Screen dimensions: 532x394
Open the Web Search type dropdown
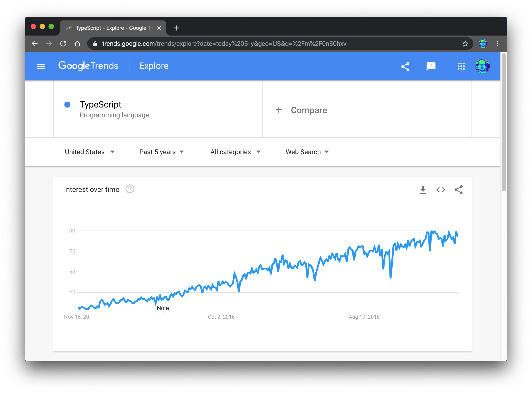(307, 152)
